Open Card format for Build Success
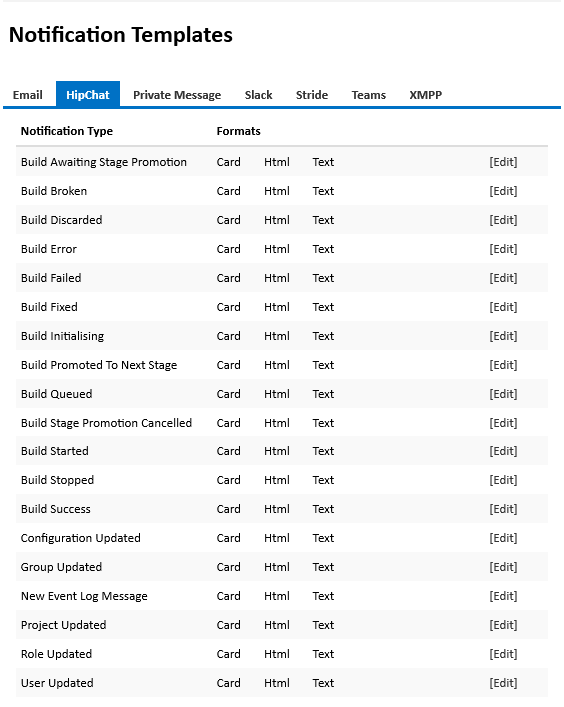564x707 pixels. click(228, 509)
